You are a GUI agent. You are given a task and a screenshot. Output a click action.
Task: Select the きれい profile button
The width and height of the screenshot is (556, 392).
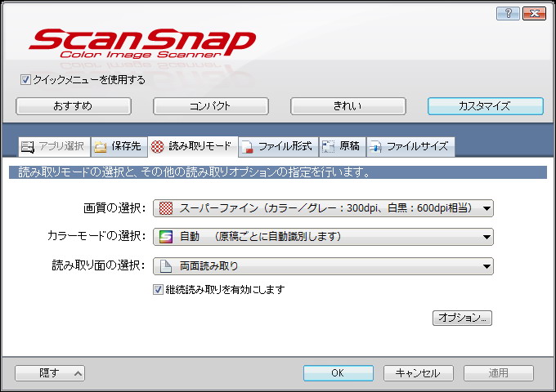click(x=347, y=106)
